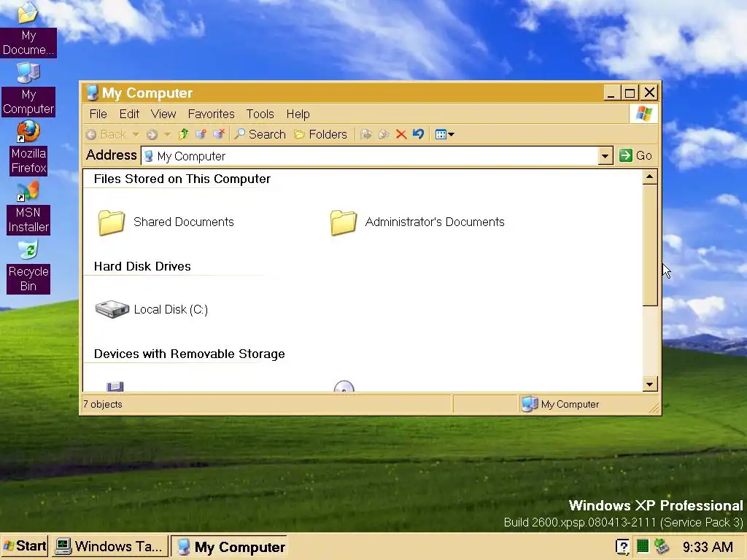Click the partially visible floppy drive icon
Image resolution: width=747 pixels, height=560 pixels.
pyautogui.click(x=115, y=386)
